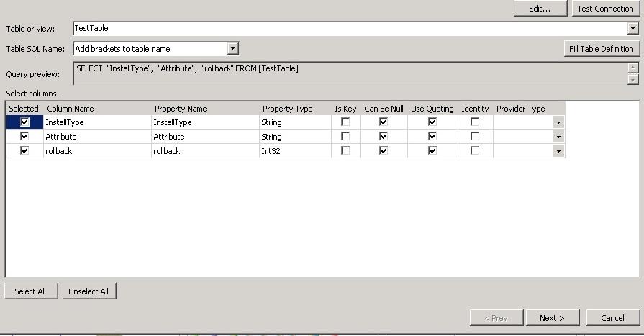
Task: Toggle Selected checkbox for Attribute row
Action: (24, 136)
